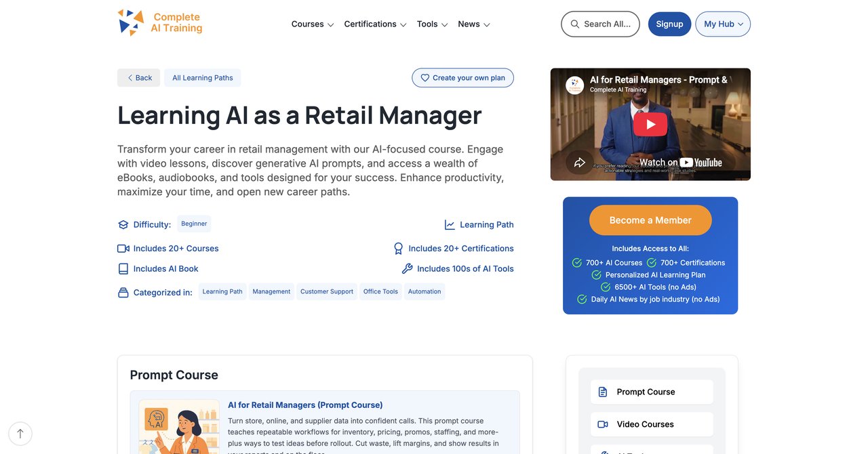The width and height of the screenshot is (868, 454).
Task: Click the Search All input field
Action: pos(600,24)
